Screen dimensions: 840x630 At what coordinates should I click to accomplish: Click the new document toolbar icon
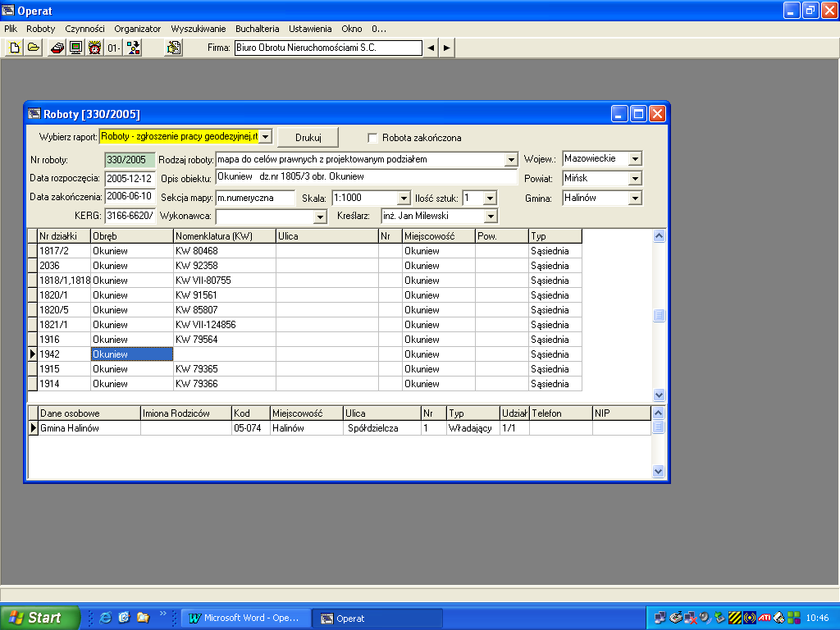pos(14,48)
